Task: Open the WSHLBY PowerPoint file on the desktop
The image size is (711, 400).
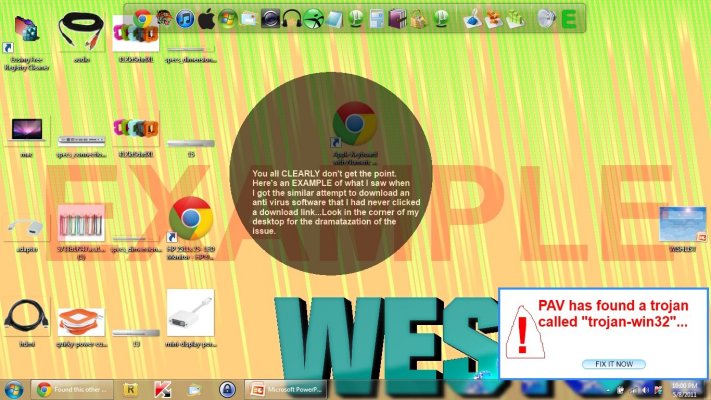Action: tap(682, 229)
